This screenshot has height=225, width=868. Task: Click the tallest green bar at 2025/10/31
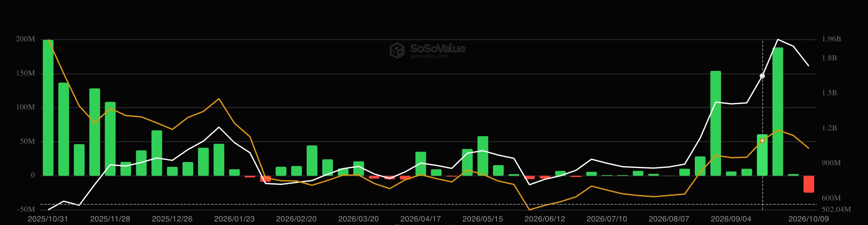(48, 108)
